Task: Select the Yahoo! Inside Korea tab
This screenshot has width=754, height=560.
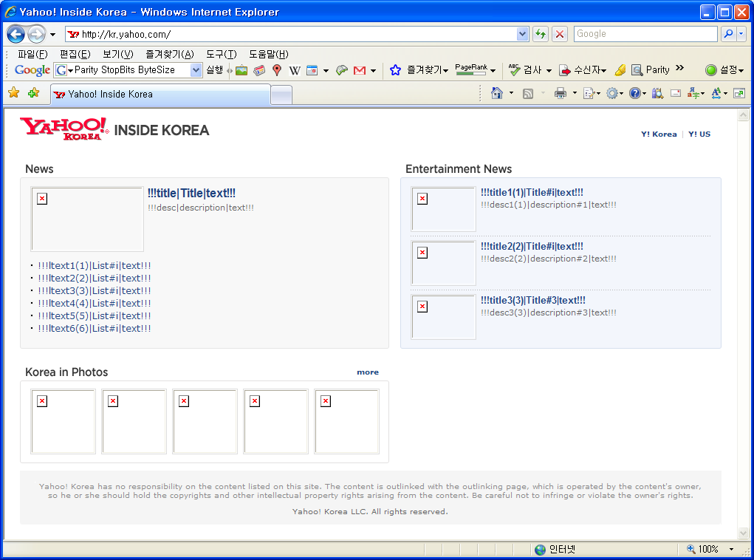Action: click(160, 95)
